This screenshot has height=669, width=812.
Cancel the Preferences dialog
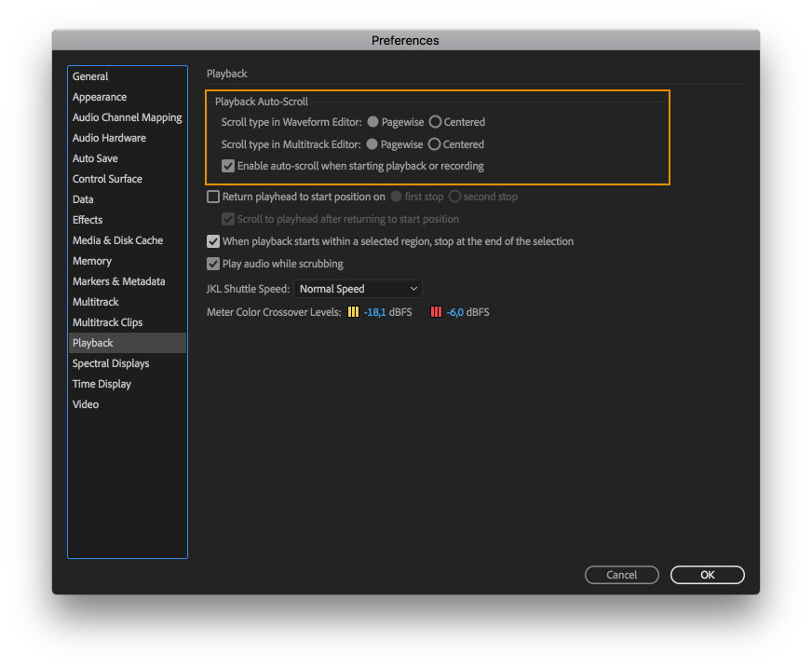(621, 575)
